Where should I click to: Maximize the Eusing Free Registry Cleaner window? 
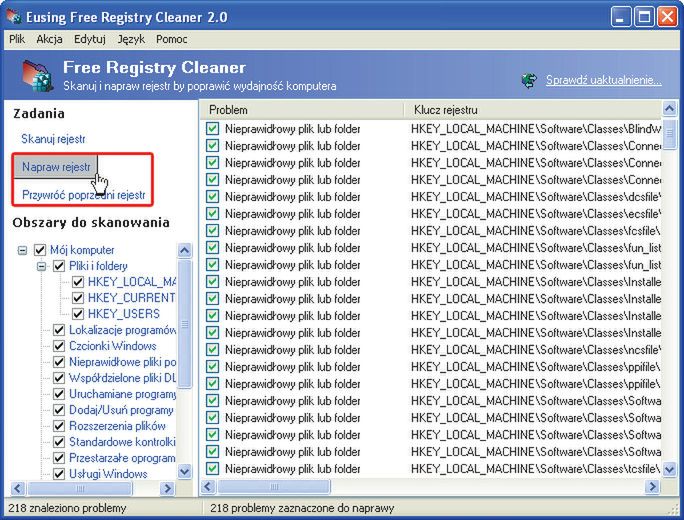click(644, 17)
